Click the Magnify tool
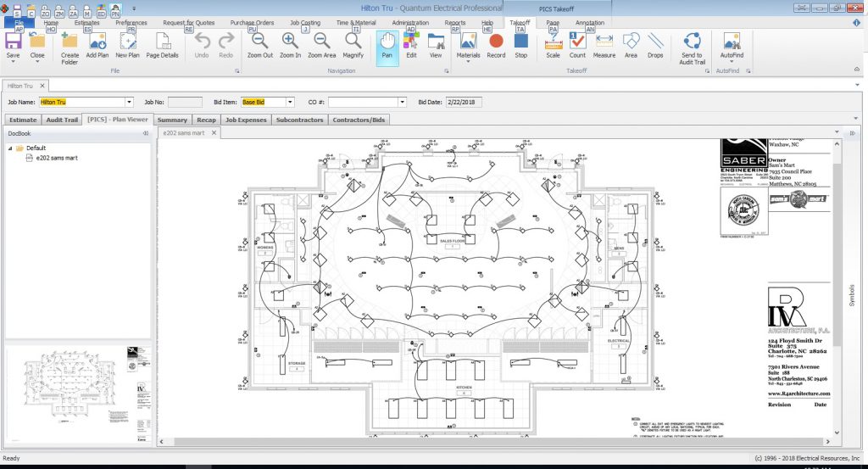The height and width of the screenshot is (469, 868). coord(353,44)
